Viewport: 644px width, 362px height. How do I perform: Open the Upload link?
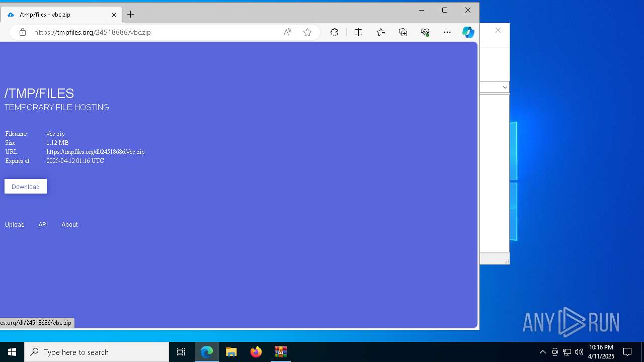[x=15, y=225]
